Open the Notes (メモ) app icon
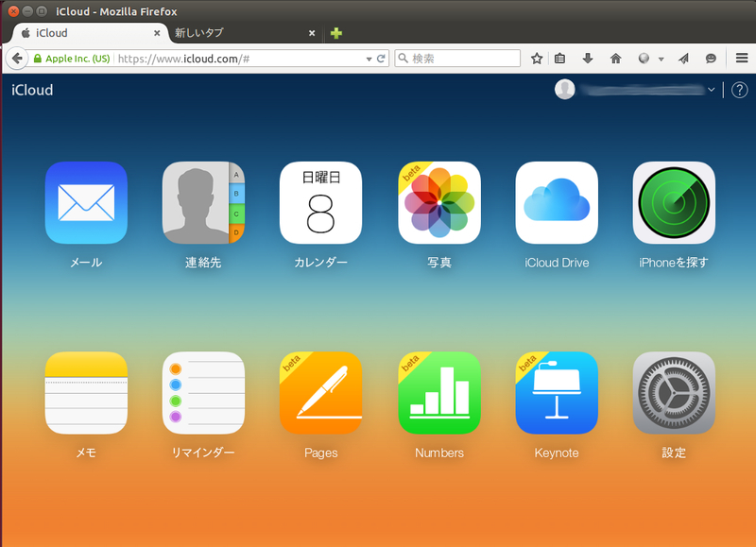 pos(86,393)
